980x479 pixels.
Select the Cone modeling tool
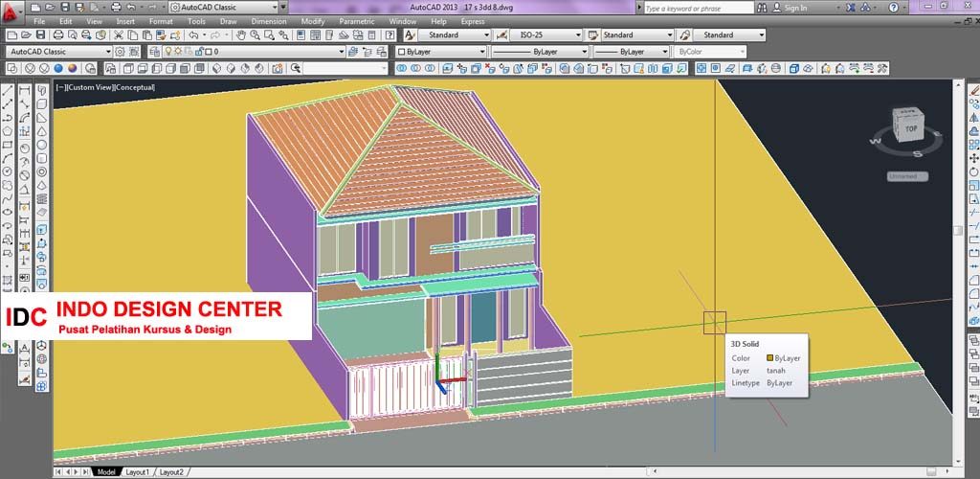coord(42,131)
